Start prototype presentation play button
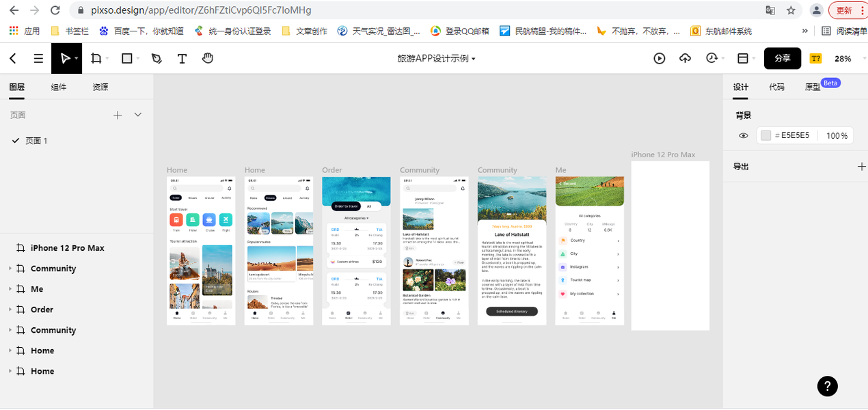Screen dimensions: 868x410 (660, 59)
